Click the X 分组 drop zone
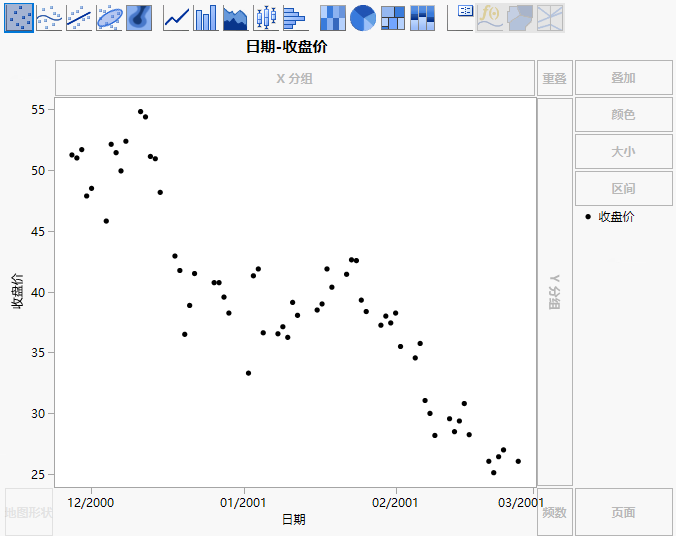Image resolution: width=676 pixels, height=536 pixels. pyautogui.click(x=294, y=78)
